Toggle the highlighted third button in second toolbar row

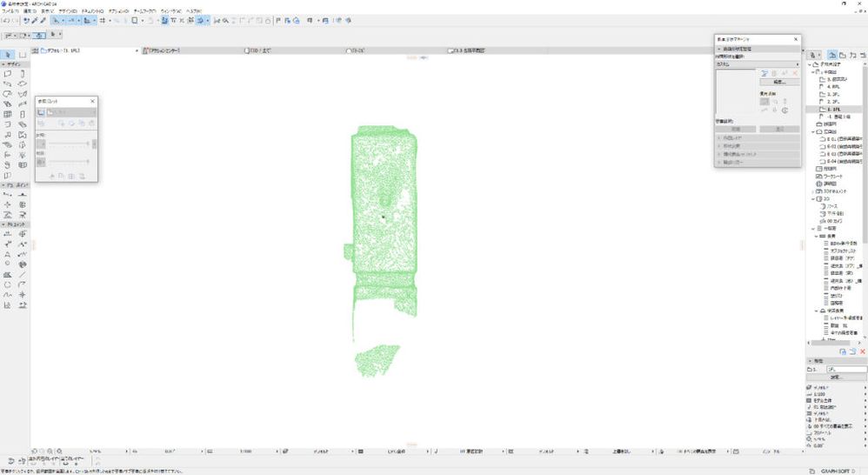[x=39, y=35]
